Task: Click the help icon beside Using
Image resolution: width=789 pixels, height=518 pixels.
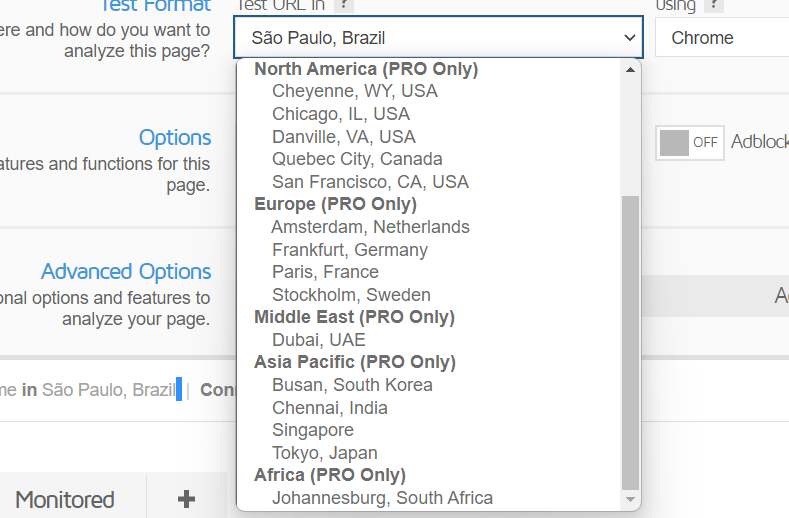Action: (714, 5)
